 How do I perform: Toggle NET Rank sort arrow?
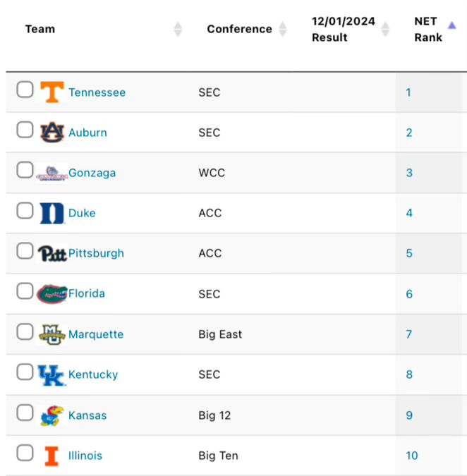451,25
